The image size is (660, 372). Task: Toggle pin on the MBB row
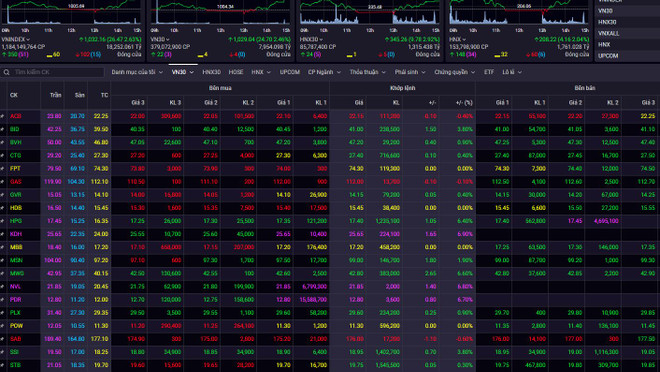tap(3, 247)
